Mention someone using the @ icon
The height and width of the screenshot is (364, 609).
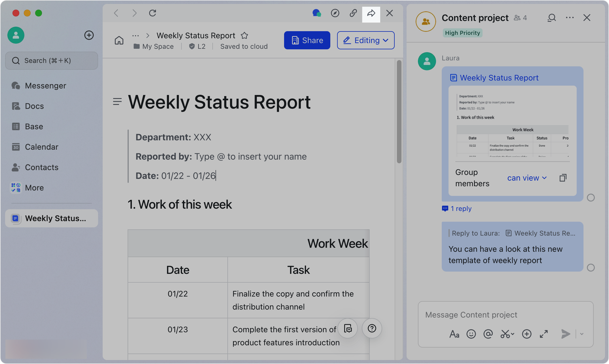(x=488, y=334)
